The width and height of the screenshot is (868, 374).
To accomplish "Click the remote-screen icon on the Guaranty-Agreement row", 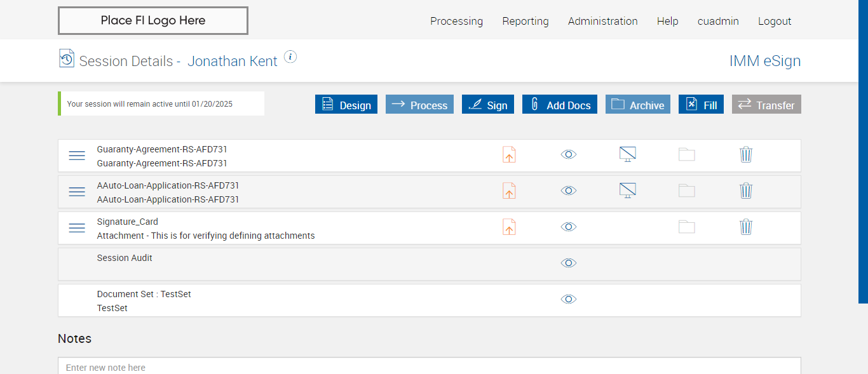I will click(628, 154).
